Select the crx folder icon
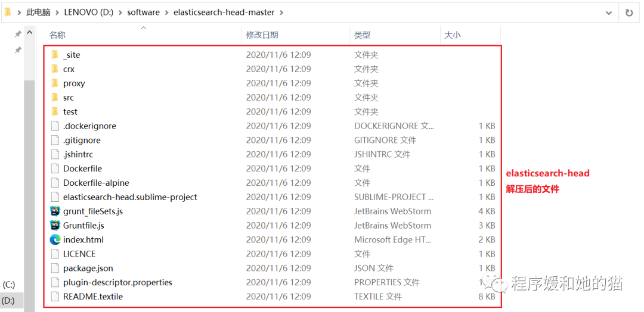This screenshot has width=644, height=312. tap(55, 69)
